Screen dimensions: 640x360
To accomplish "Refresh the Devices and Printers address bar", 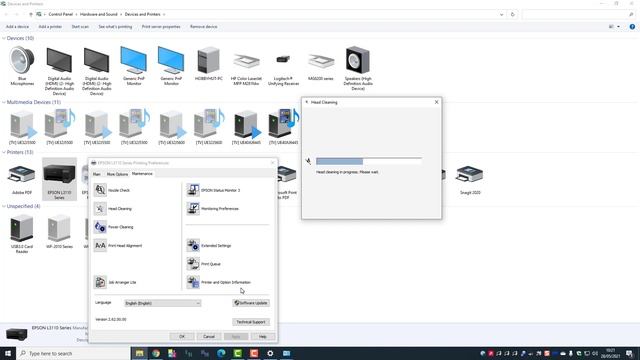I will (513, 14).
